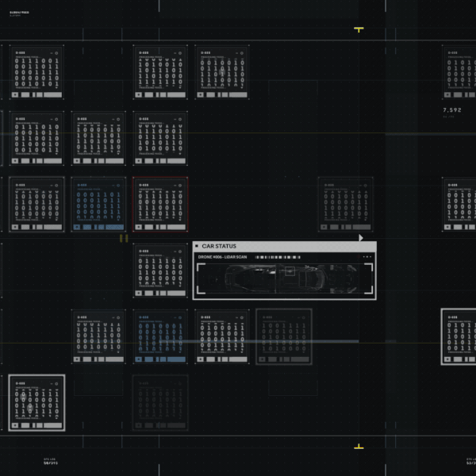The image size is (476, 476).
Task: Toggle the square bullet beside CAR STATUS title
Action: tap(197, 247)
